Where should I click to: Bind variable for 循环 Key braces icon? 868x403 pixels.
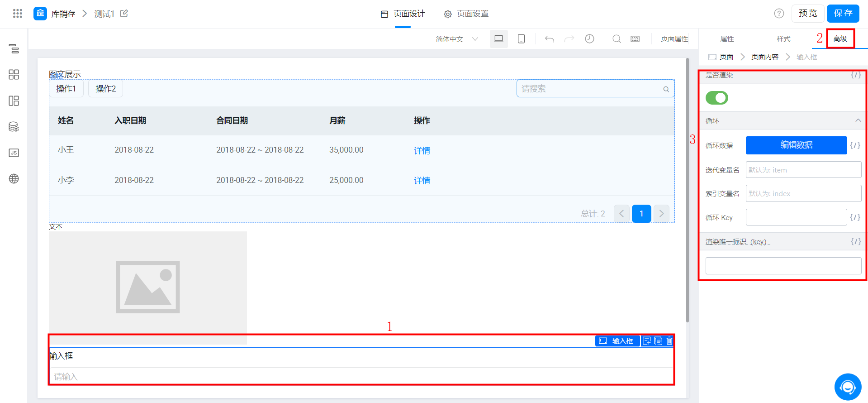[855, 217]
